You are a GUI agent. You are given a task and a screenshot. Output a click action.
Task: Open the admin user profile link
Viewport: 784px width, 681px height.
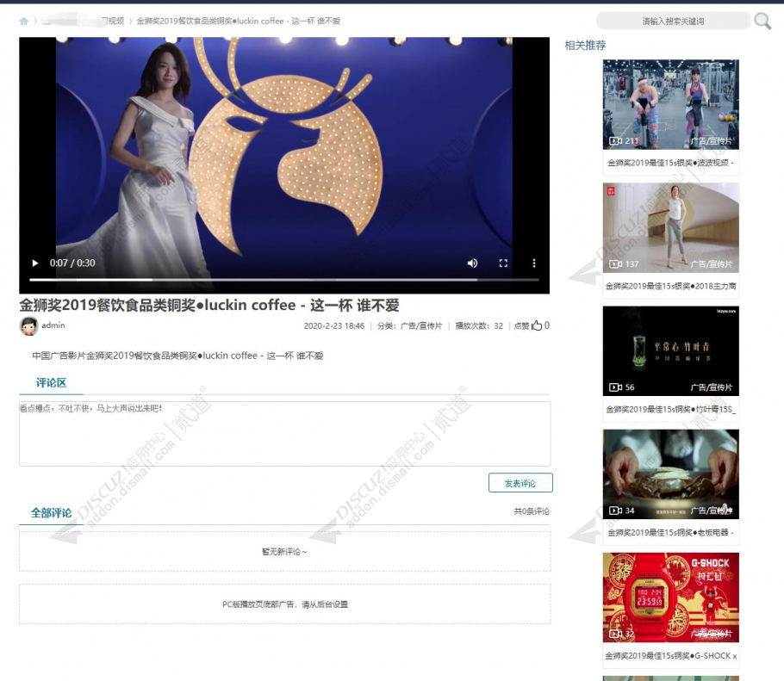click(53, 325)
